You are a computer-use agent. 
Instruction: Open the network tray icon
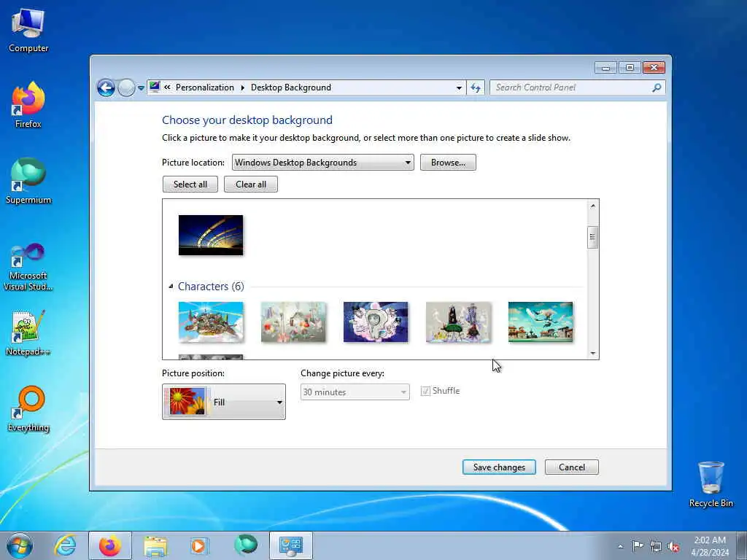[656, 546]
